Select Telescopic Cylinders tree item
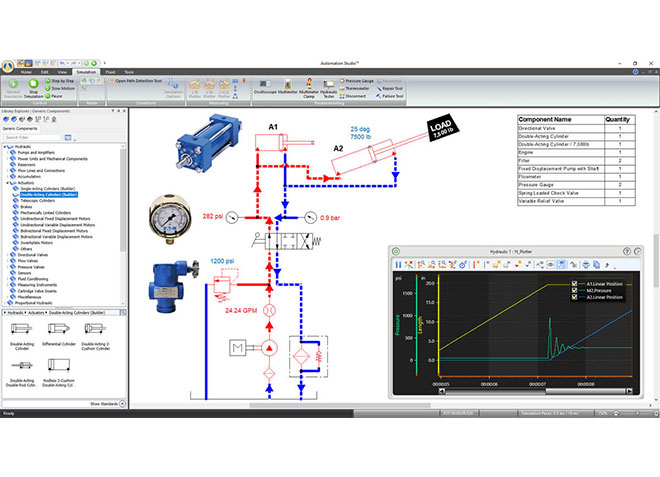This screenshot has height=477, width=660. click(x=38, y=201)
